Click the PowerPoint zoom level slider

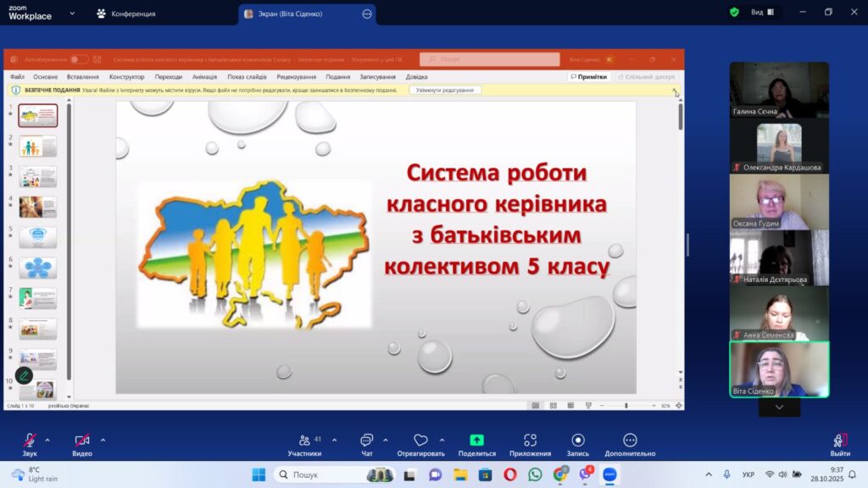[x=627, y=406]
